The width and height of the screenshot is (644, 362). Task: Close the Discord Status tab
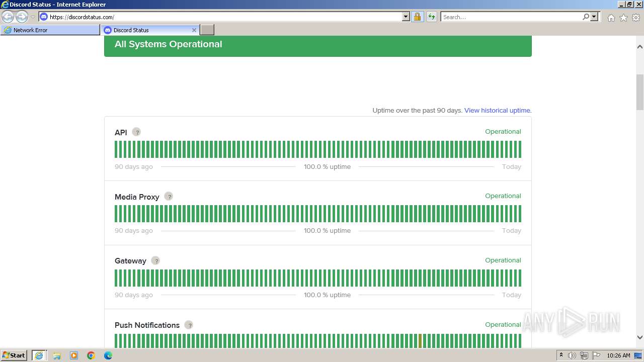pos(194,30)
